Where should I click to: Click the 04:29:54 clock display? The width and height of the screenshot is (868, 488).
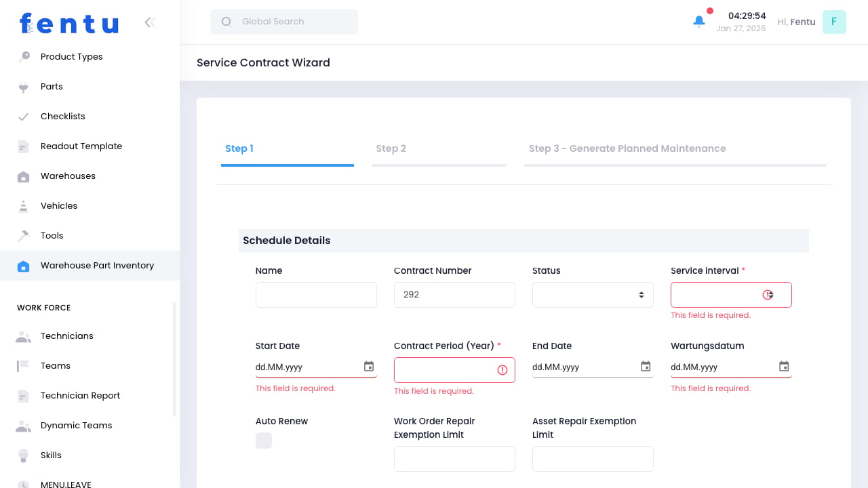pyautogui.click(x=747, y=16)
